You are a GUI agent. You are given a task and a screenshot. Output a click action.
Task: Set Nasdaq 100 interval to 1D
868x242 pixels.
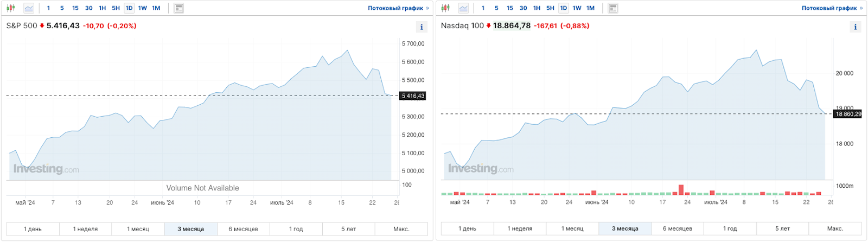coord(564,8)
